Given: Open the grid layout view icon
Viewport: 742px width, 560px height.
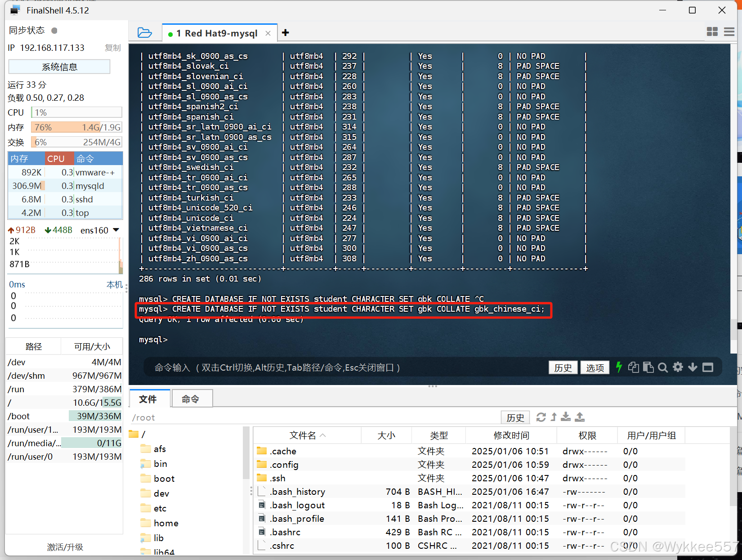Looking at the screenshot, I should [712, 31].
